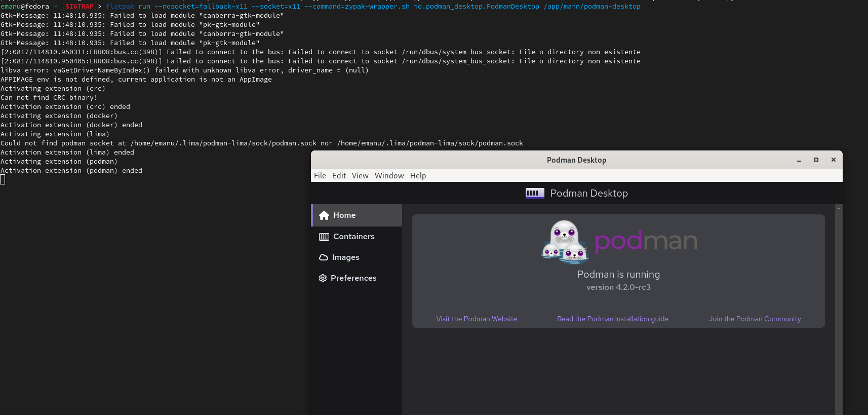The image size is (868, 415).
Task: Click 'version 4.2.0-rc3' text
Action: (x=618, y=287)
